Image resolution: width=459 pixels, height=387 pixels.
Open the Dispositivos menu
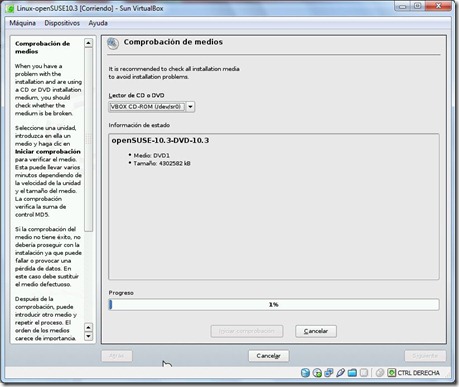62,23
